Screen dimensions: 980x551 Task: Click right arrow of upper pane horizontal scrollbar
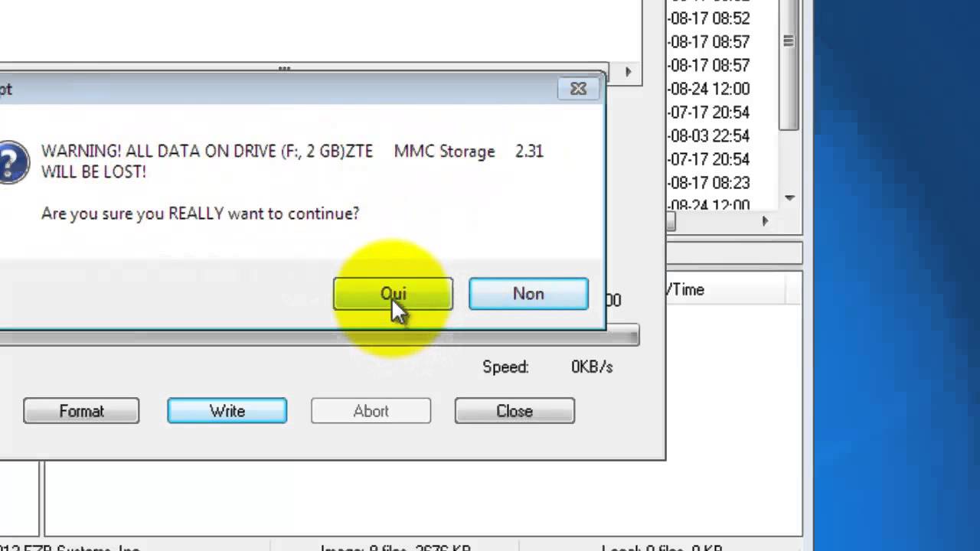tap(628, 72)
